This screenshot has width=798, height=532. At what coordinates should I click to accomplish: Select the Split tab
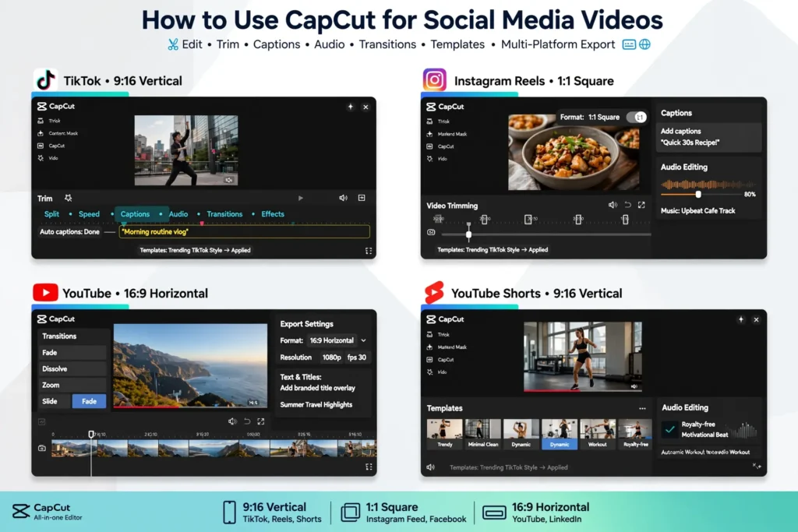[51, 214]
